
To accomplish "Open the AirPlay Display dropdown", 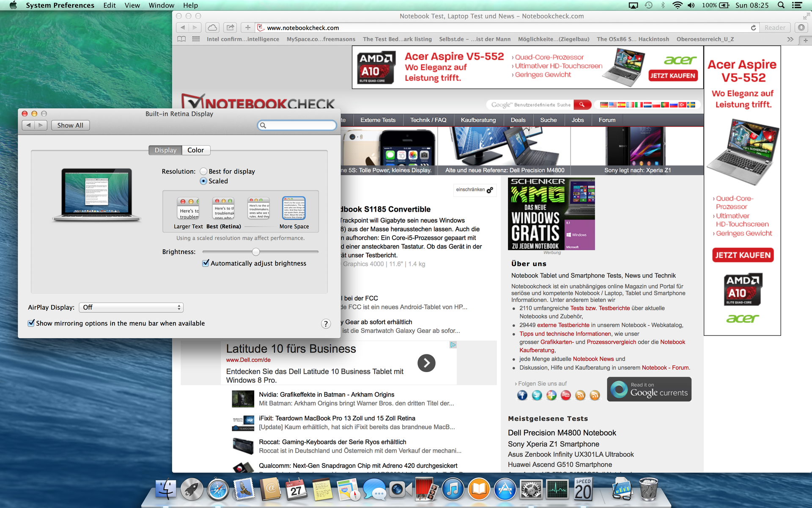I will [131, 307].
